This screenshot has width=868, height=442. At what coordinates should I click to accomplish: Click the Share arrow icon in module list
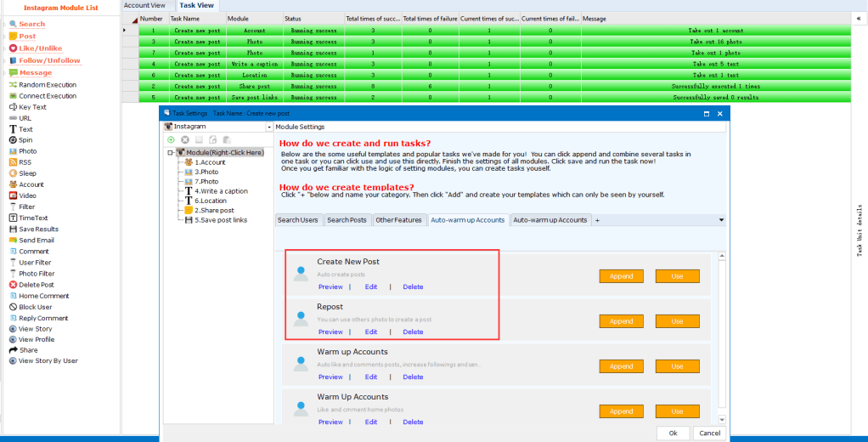click(13, 350)
